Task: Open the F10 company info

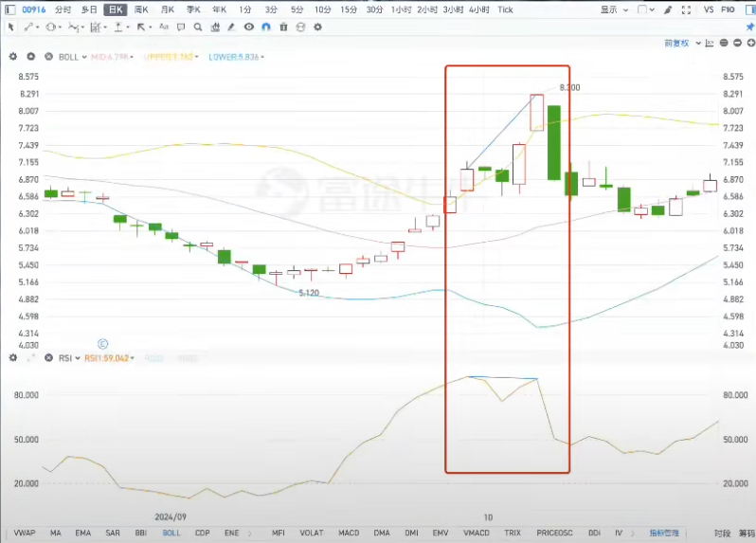Action: [x=741, y=9]
